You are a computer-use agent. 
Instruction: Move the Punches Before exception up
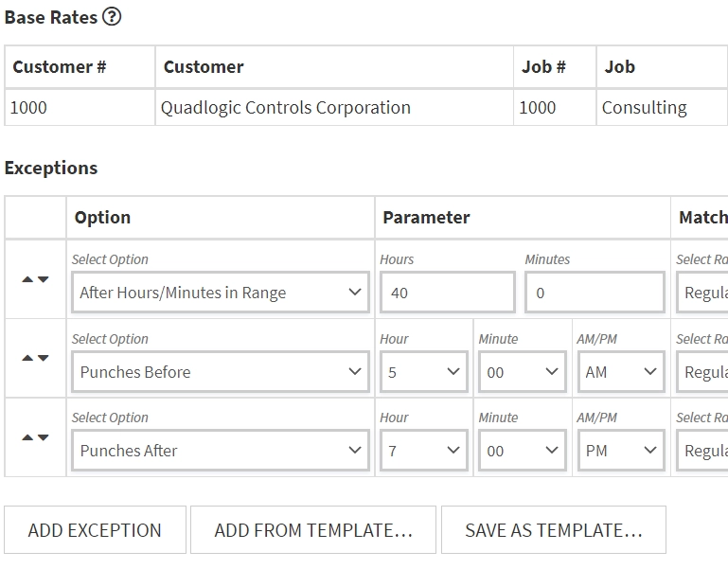(28, 358)
